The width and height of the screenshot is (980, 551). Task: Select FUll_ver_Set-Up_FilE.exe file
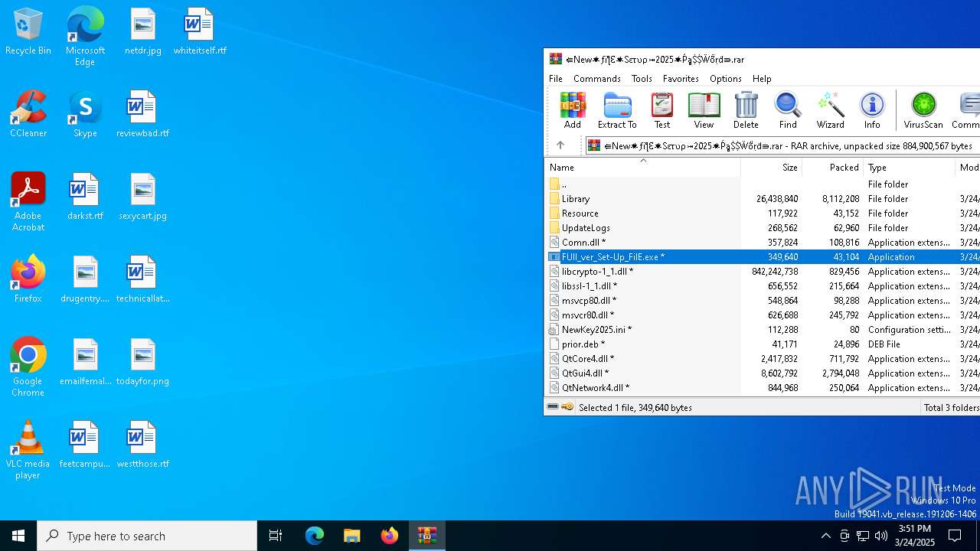[x=762, y=257]
